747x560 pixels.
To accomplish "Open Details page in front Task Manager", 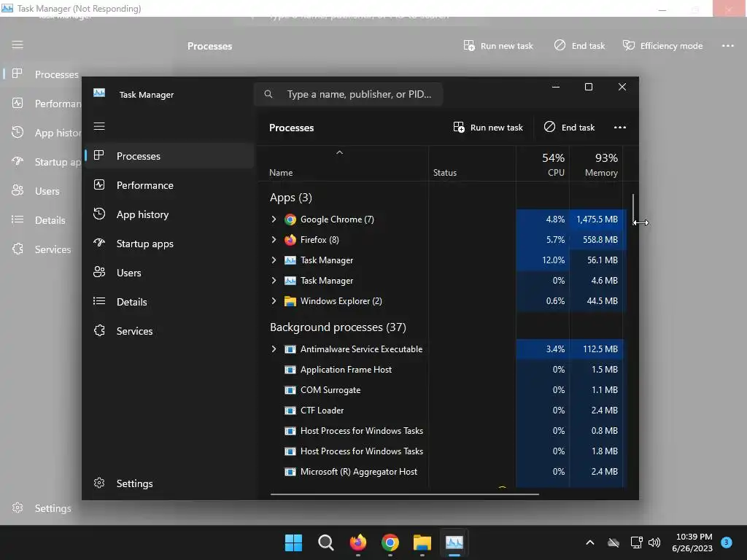I will point(169,301).
